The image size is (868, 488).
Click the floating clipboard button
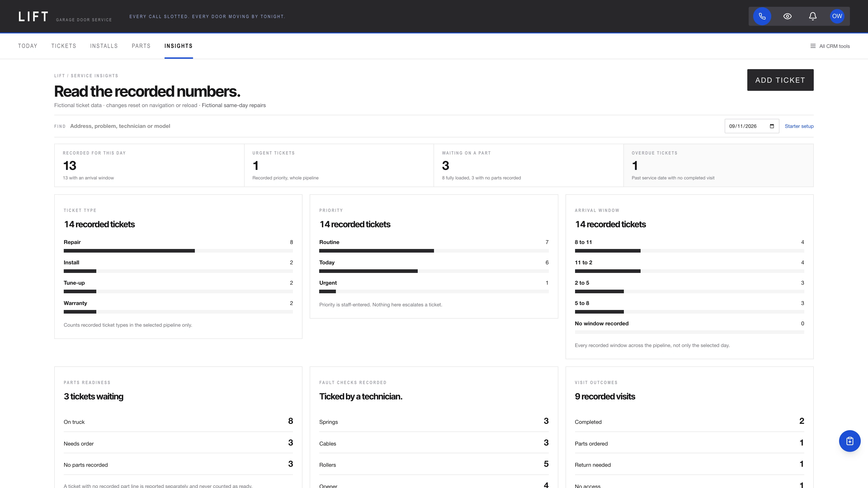(x=849, y=441)
